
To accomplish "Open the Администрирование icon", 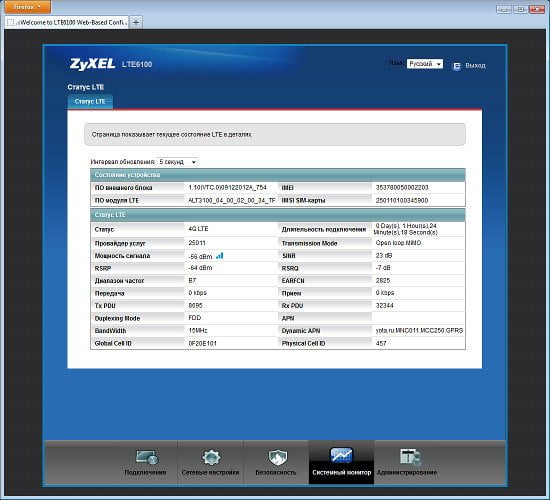I will click(x=410, y=458).
